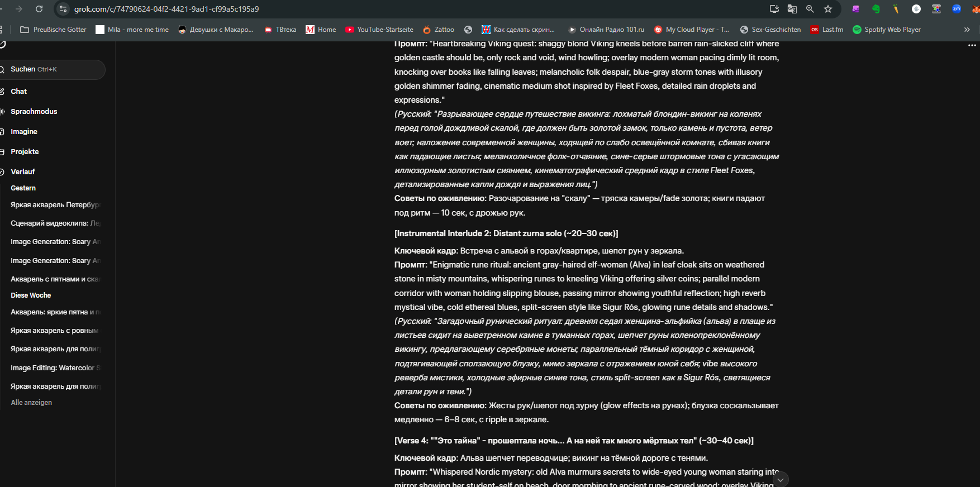Viewport: 980px width, 487px height.
Task: Expand the Preußische Gotter bookmark folder
Action: point(53,30)
